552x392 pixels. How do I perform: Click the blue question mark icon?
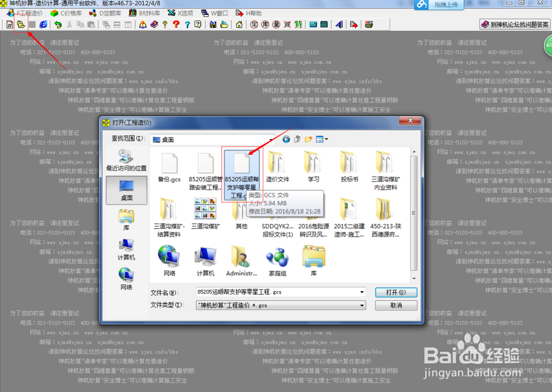tap(187, 24)
